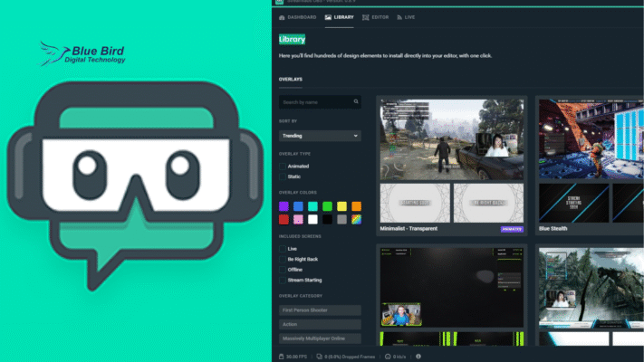Open the Trending sort dropdown
Viewport: 644px width, 362px height.
(320, 136)
